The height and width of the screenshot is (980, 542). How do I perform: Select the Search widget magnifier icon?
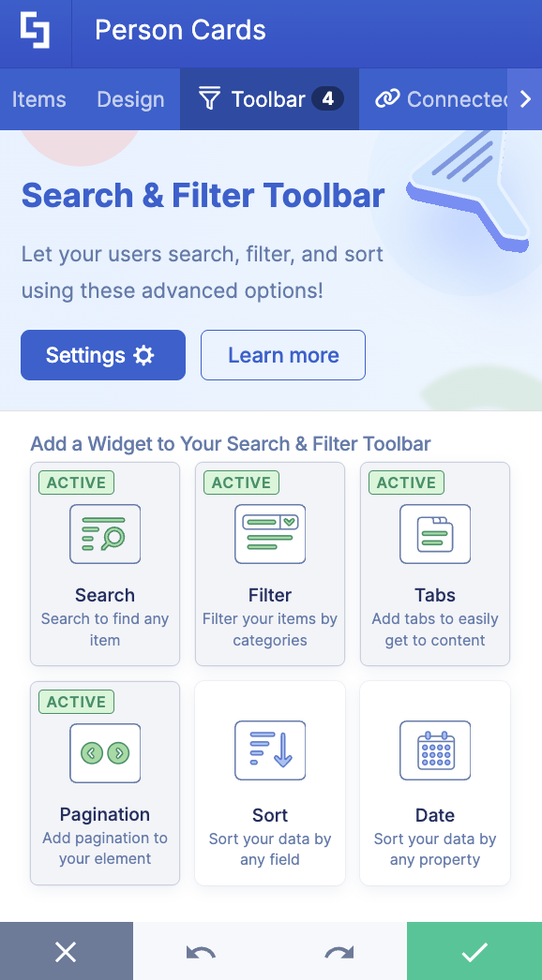pyautogui.click(x=105, y=534)
